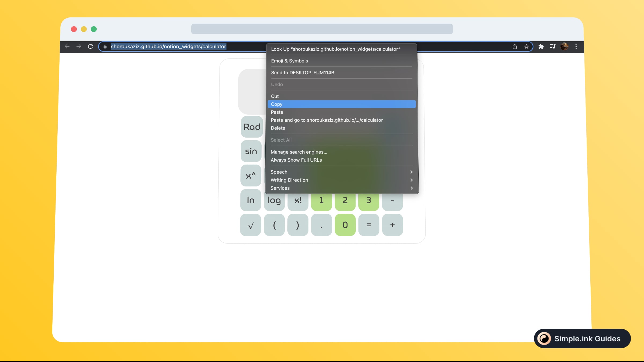644x362 pixels.
Task: Choose Send to DESKTOP-FUM114B
Action: [341, 73]
